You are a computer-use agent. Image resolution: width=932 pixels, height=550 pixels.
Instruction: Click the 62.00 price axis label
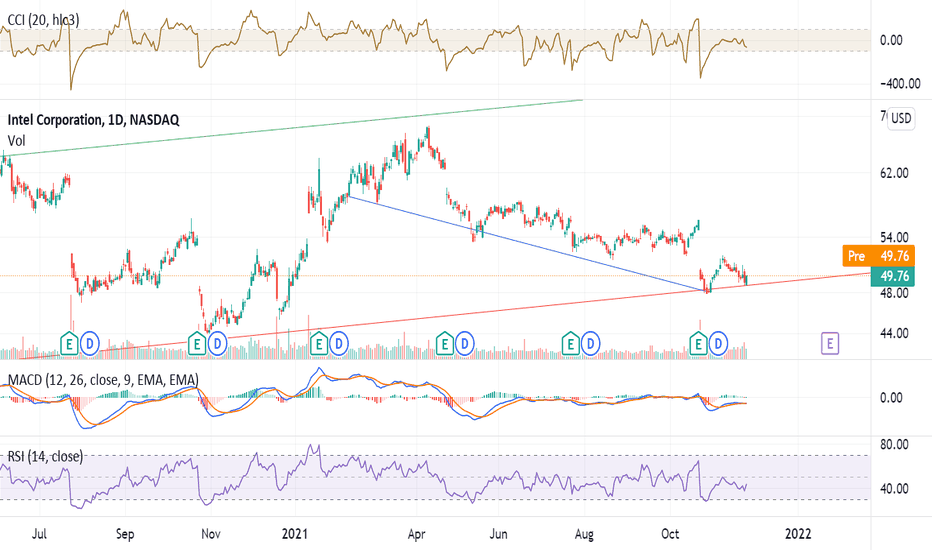pos(894,173)
